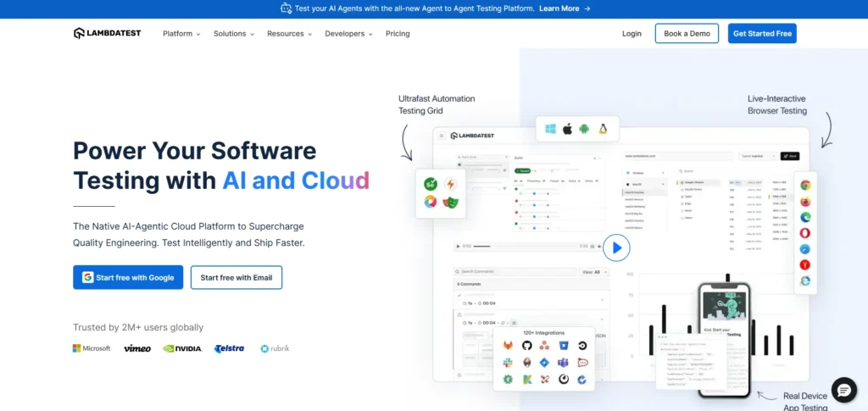
Task: Click the Microsoft customer logo
Action: tap(92, 348)
